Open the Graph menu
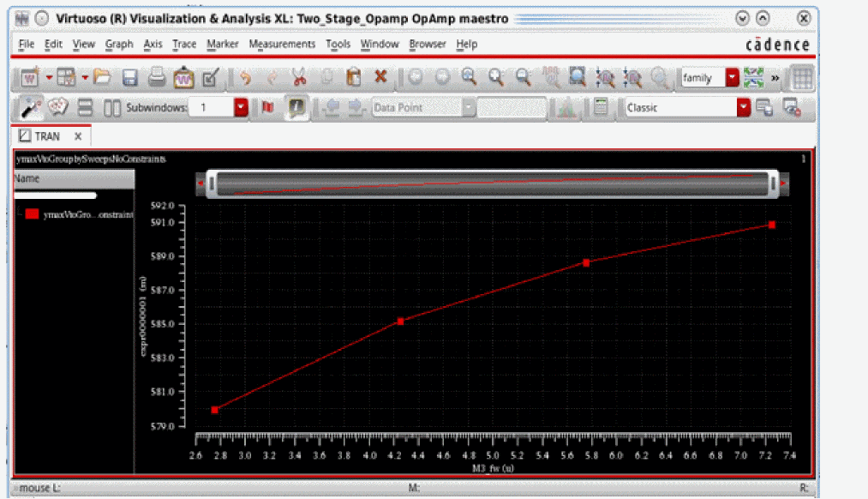The width and height of the screenshot is (868, 499). (119, 44)
